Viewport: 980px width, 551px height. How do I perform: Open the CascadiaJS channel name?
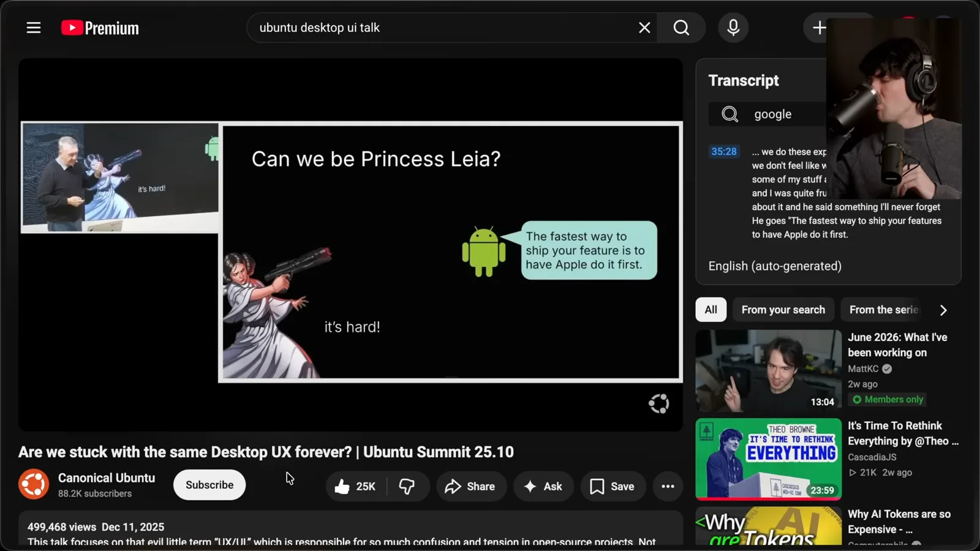click(x=872, y=457)
